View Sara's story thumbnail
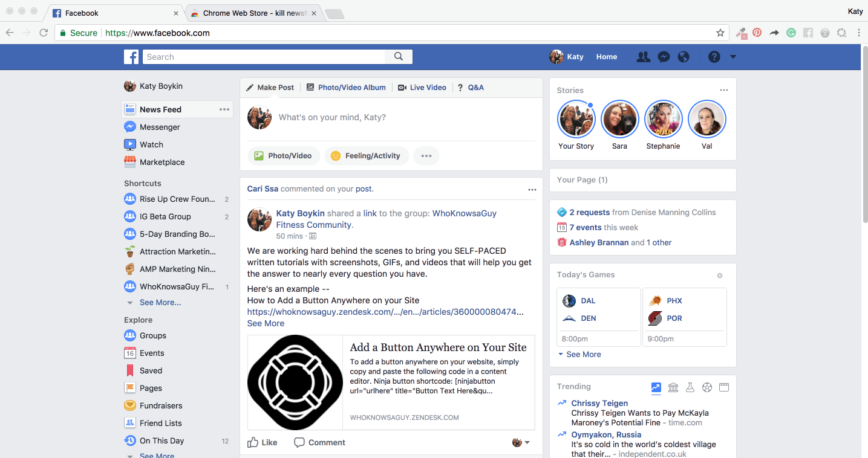Image resolution: width=868 pixels, height=458 pixels. (619, 120)
